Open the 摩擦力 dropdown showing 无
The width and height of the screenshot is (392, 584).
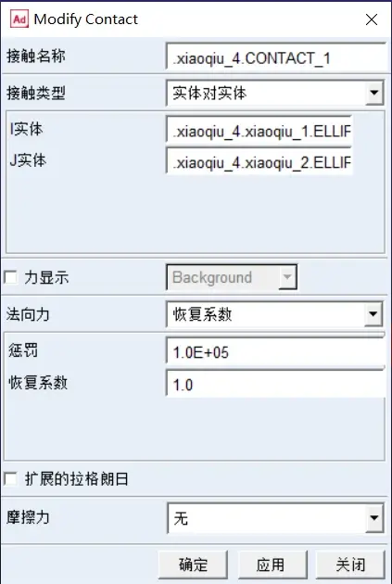point(374,517)
